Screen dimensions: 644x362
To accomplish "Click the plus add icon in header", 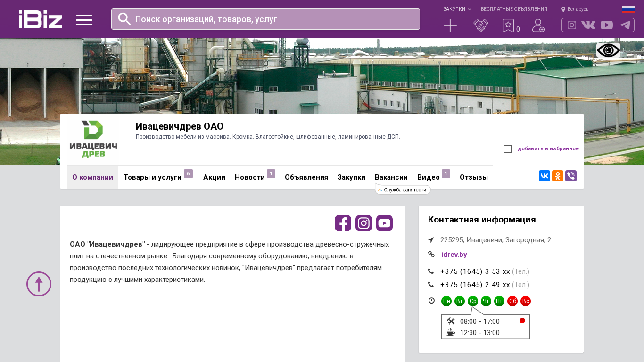I will pos(450,25).
